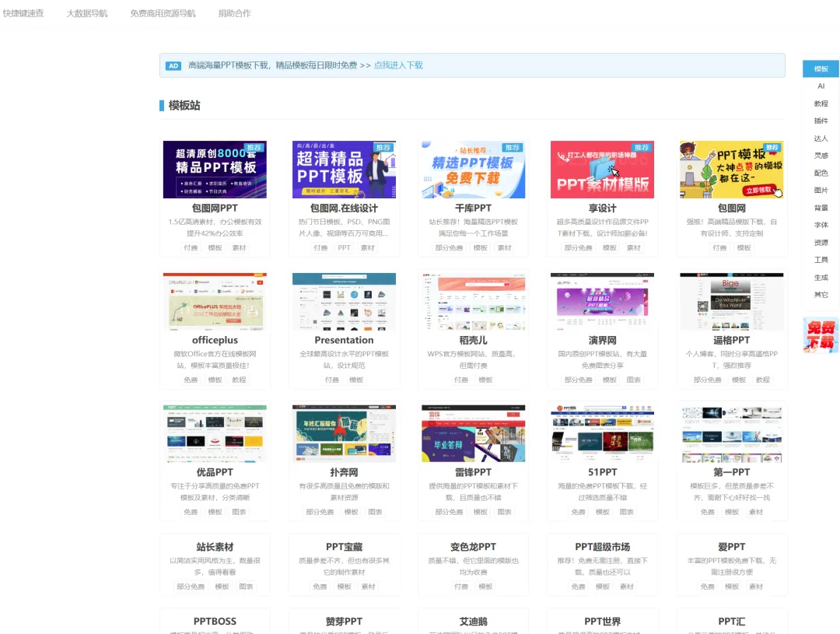This screenshot has height=634, width=840.
Task: Click the 付费 tag under 包图网PPT
Action: [191, 247]
